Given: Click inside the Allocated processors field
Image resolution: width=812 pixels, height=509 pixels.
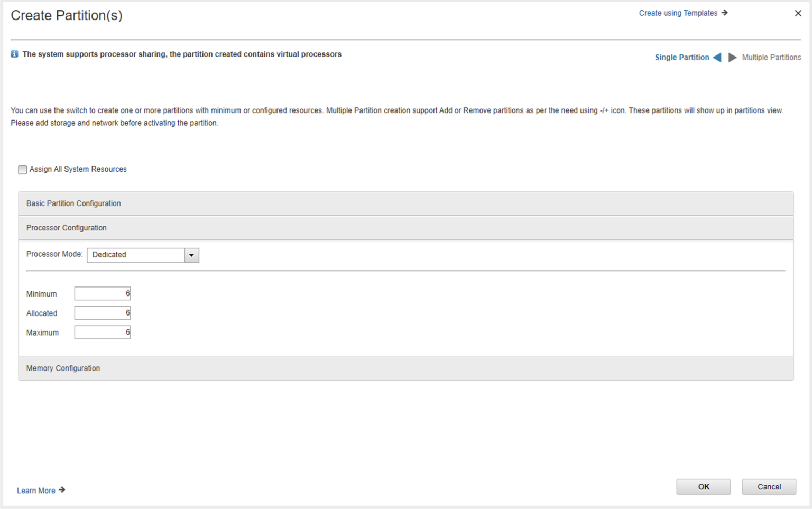Looking at the screenshot, I should pos(102,312).
